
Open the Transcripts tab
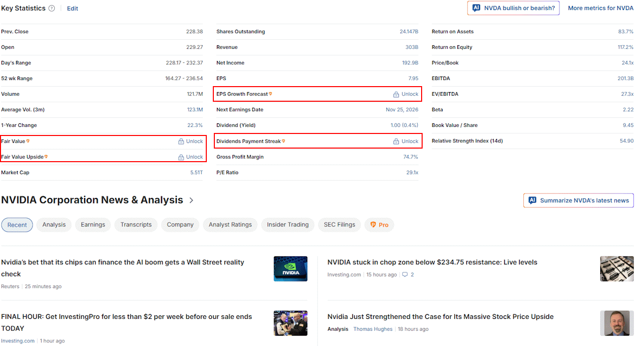(x=136, y=225)
